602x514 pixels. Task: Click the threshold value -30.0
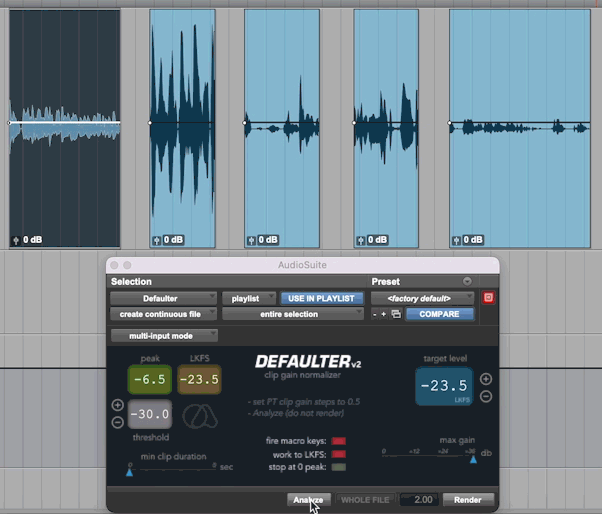pyautogui.click(x=150, y=414)
